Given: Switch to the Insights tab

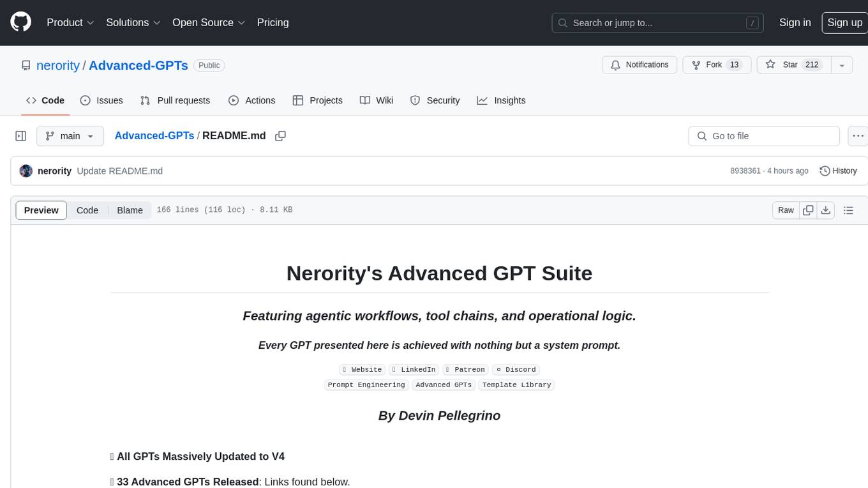Looking at the screenshot, I should click(501, 100).
